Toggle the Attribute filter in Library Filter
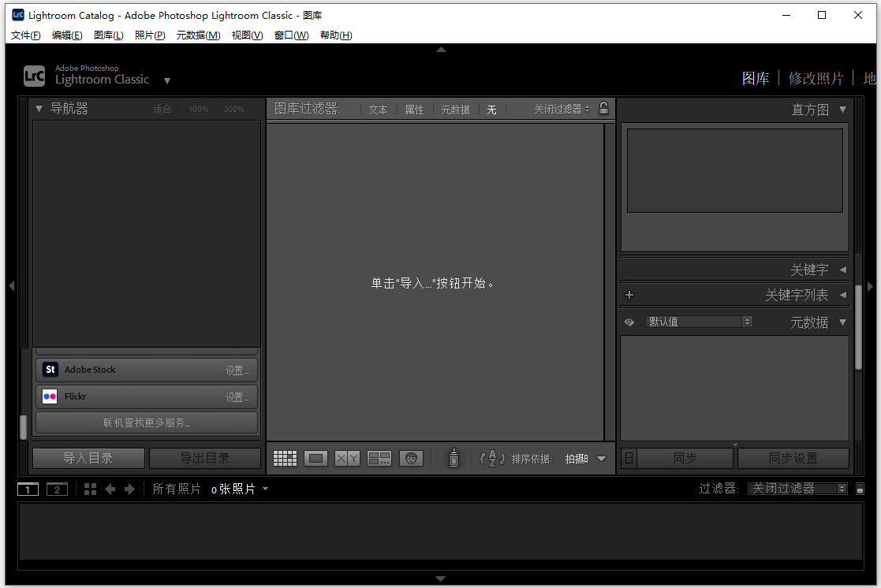Screen dimensions: 881x588 (x=413, y=109)
